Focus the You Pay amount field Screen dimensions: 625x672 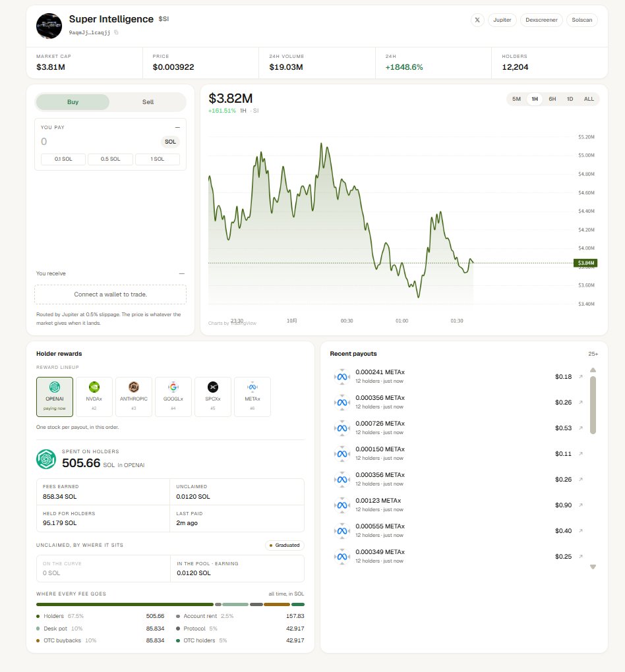point(99,142)
